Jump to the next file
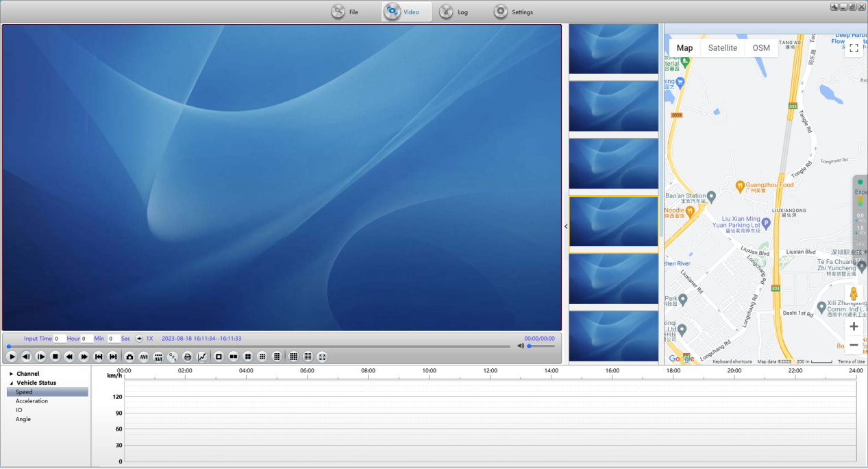 coord(113,357)
